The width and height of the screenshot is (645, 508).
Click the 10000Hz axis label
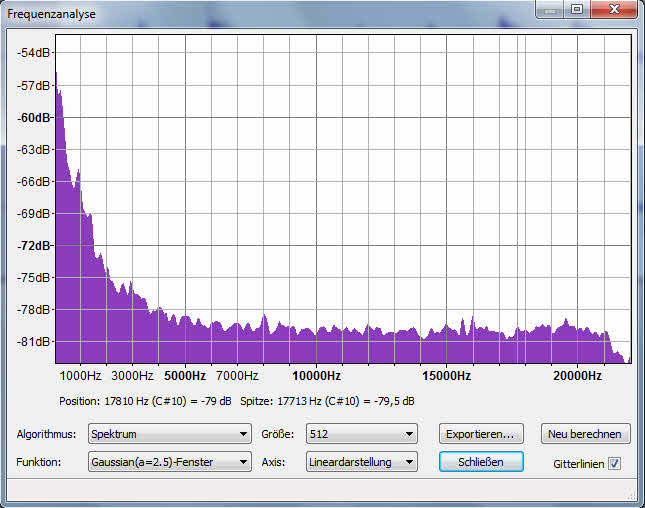316,376
